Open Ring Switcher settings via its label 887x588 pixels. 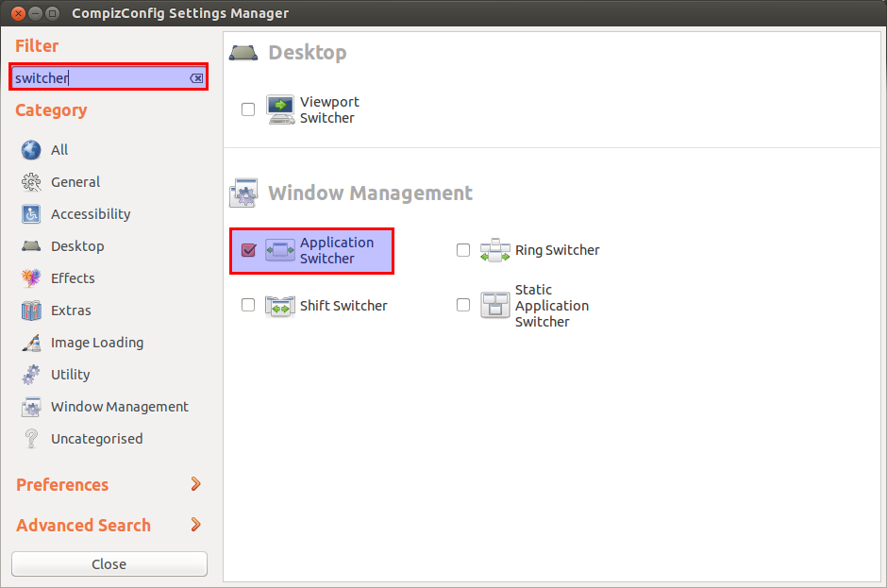557,250
